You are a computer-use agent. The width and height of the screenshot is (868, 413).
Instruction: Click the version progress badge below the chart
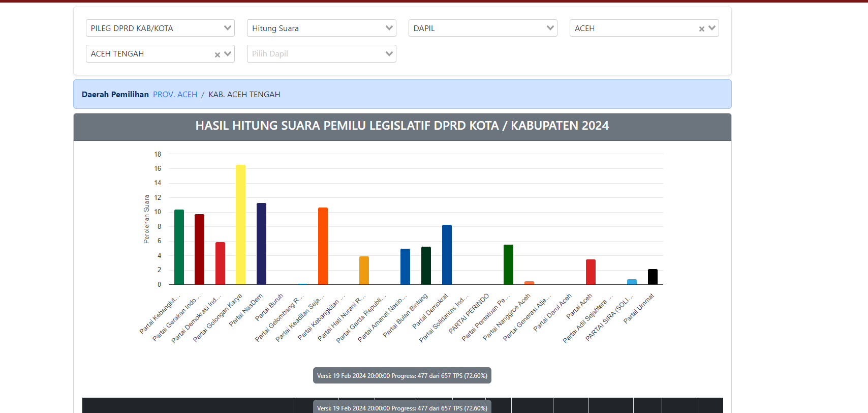point(402,376)
